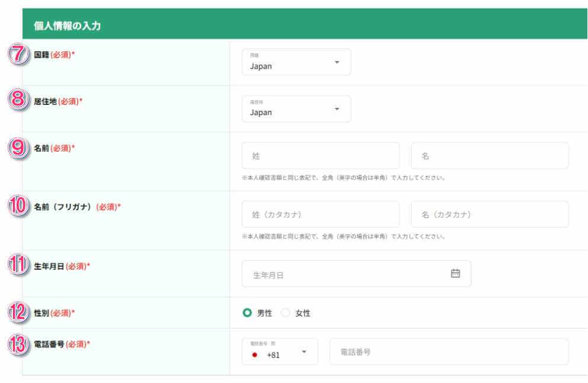Open the 国籍 dropdown showing Japan
Screen dimensions: 588x383
(296, 62)
